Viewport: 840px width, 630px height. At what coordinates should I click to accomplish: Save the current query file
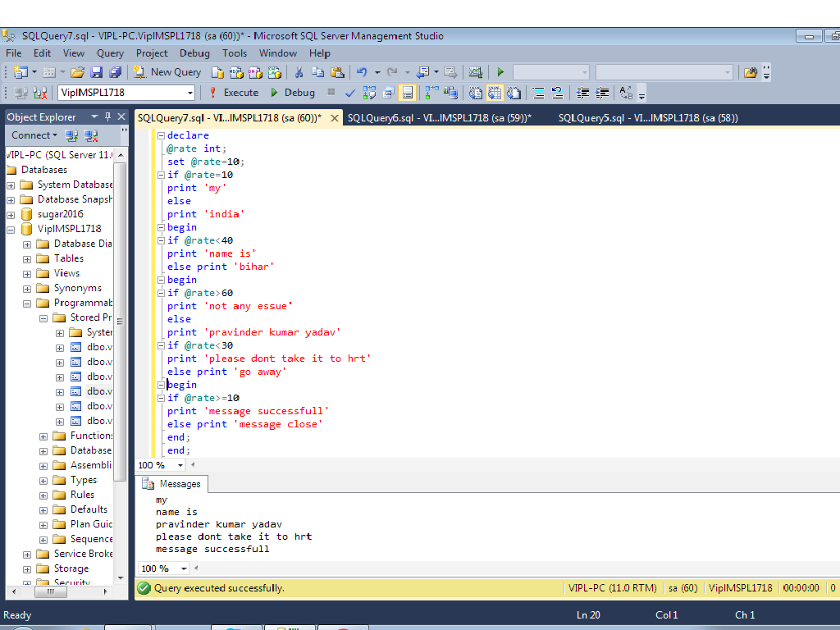coord(97,71)
